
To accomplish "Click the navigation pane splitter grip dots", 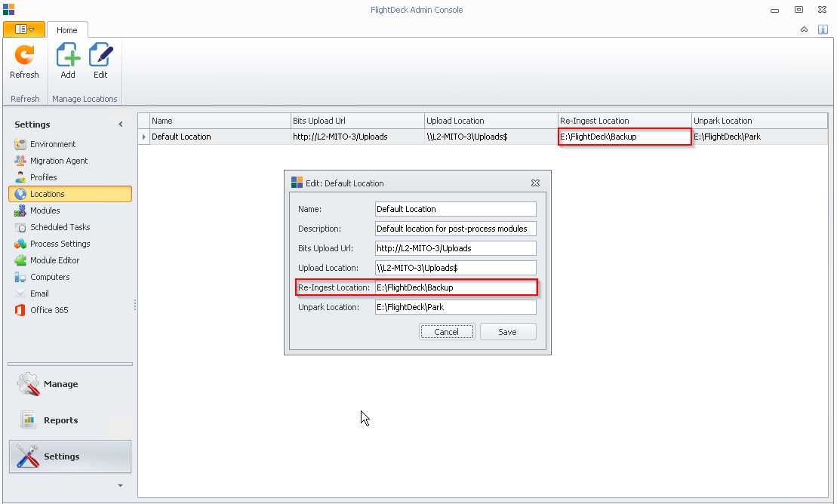I will click(x=134, y=305).
